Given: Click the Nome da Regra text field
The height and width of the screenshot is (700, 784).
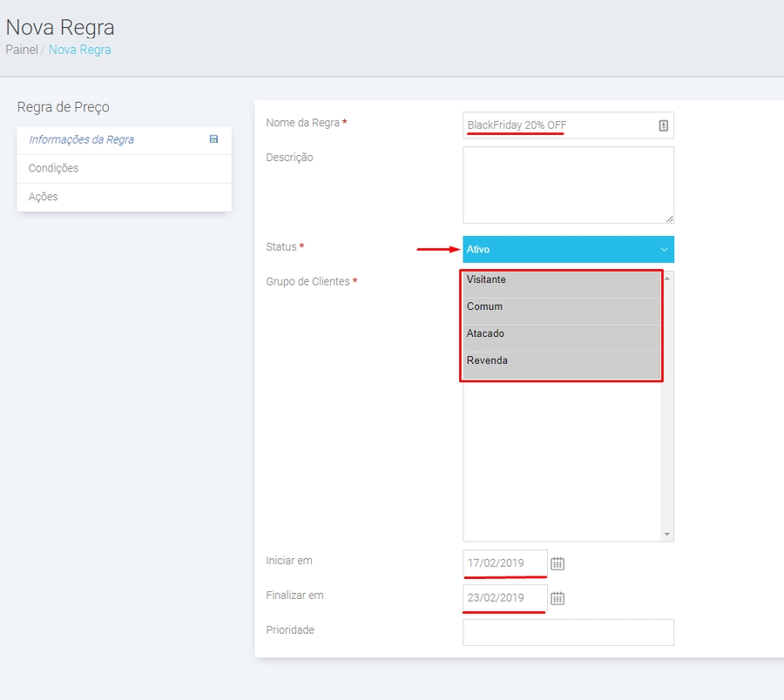Looking at the screenshot, I should click(x=558, y=125).
